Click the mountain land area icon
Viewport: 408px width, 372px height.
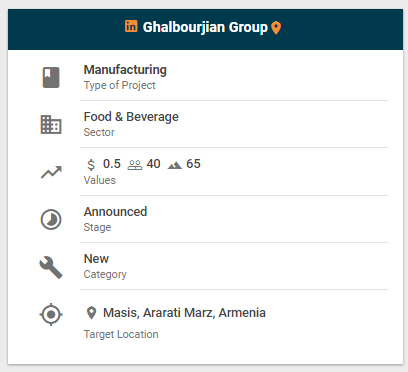coord(175,165)
